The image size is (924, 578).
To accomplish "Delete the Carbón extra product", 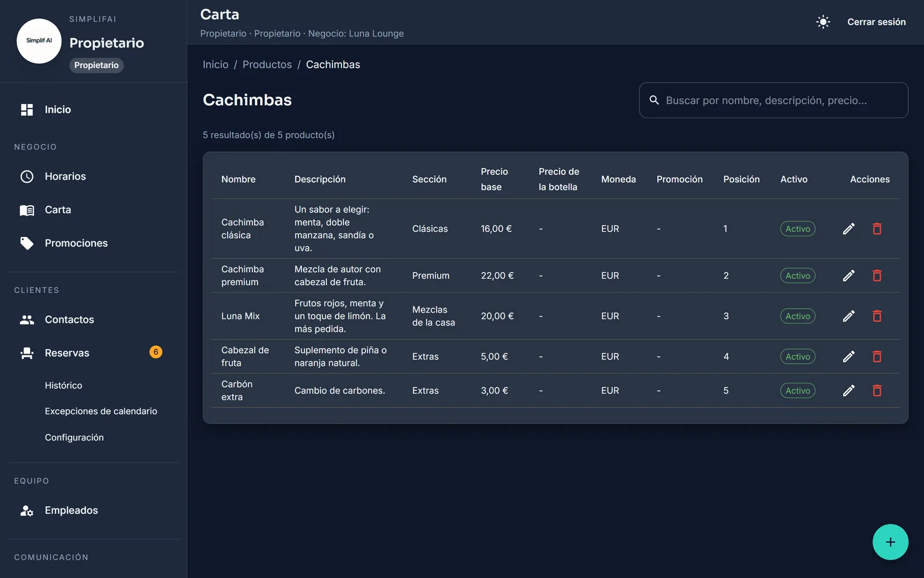I will click(x=877, y=391).
